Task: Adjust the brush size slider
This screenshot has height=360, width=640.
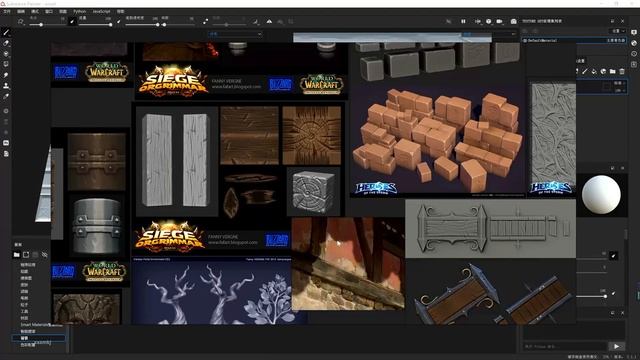Action: pyautogui.click(x=47, y=24)
